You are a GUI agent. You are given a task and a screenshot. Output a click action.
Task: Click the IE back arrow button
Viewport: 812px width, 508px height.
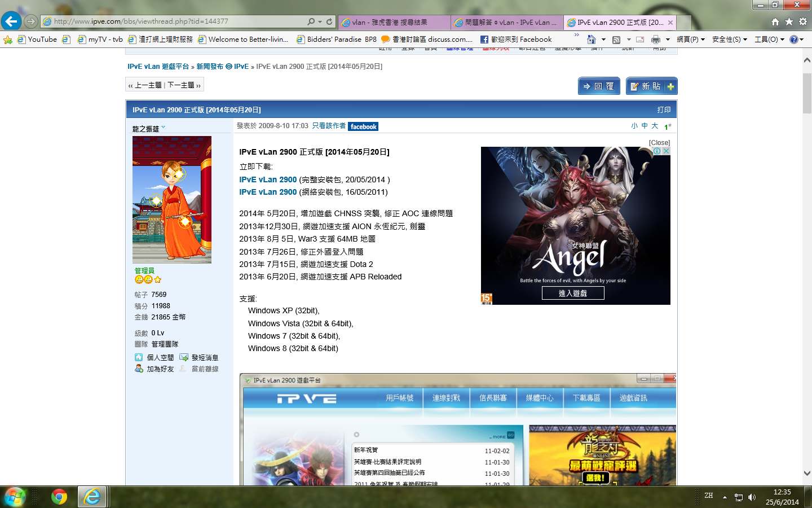(11, 21)
